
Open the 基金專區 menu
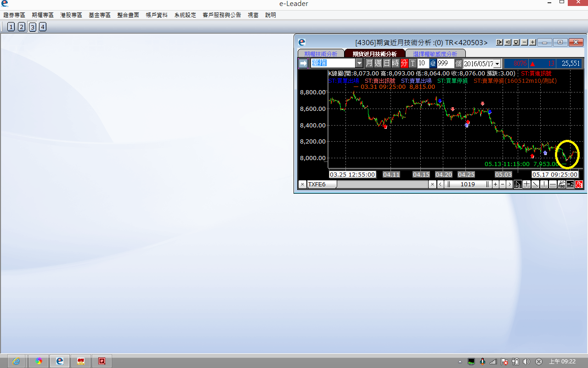tap(100, 15)
